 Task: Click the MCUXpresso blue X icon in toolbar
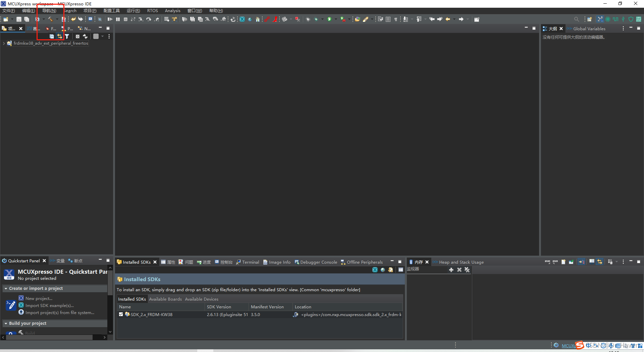click(x=242, y=19)
